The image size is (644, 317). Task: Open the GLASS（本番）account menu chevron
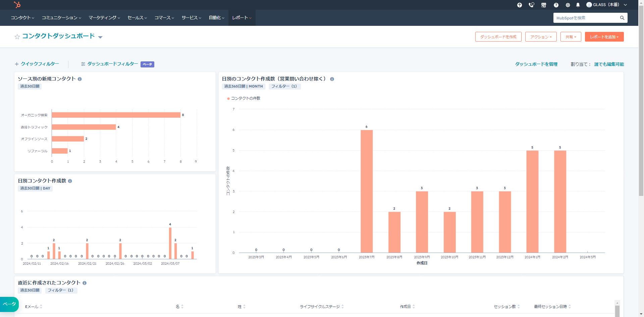coord(626,5)
